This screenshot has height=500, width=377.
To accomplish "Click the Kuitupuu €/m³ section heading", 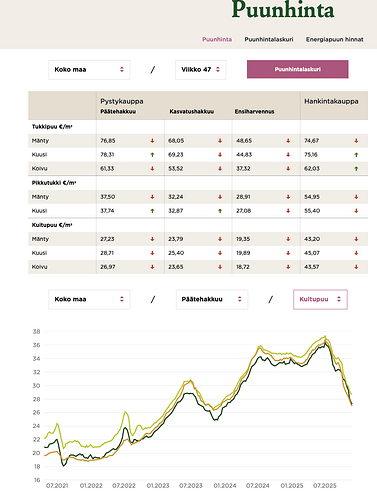I will pos(52,225).
